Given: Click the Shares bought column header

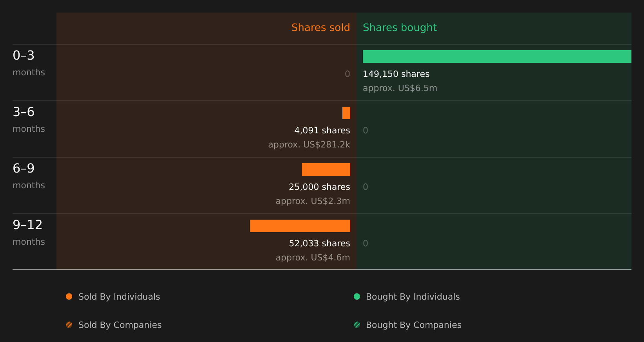Looking at the screenshot, I should [x=400, y=27].
